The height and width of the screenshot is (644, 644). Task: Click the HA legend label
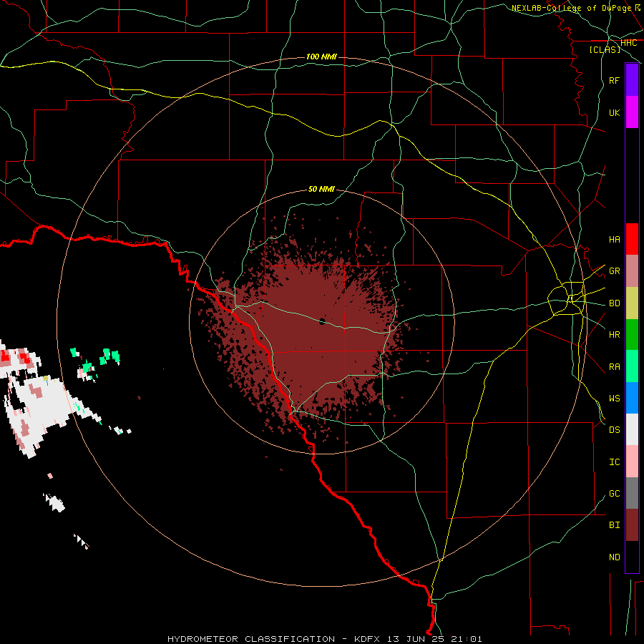(x=615, y=239)
